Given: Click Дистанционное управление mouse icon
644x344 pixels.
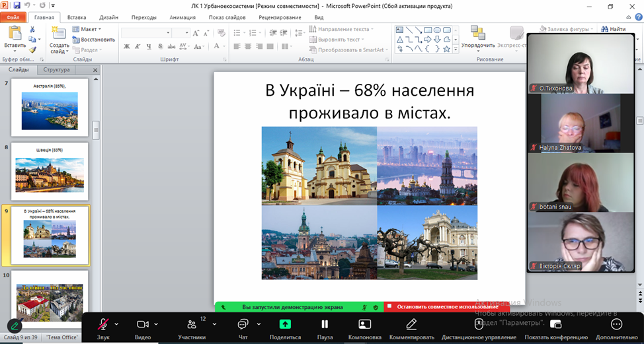Looking at the screenshot, I should tap(479, 324).
